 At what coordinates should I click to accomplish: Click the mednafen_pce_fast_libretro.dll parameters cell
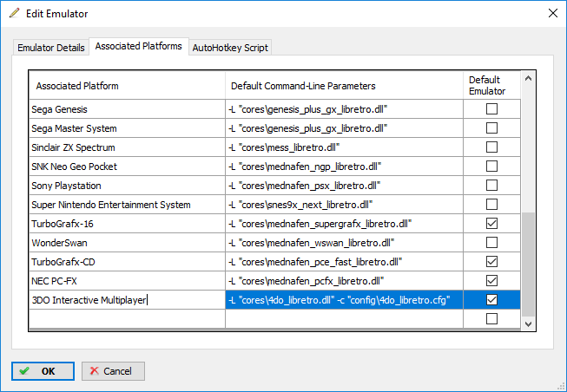pos(344,262)
